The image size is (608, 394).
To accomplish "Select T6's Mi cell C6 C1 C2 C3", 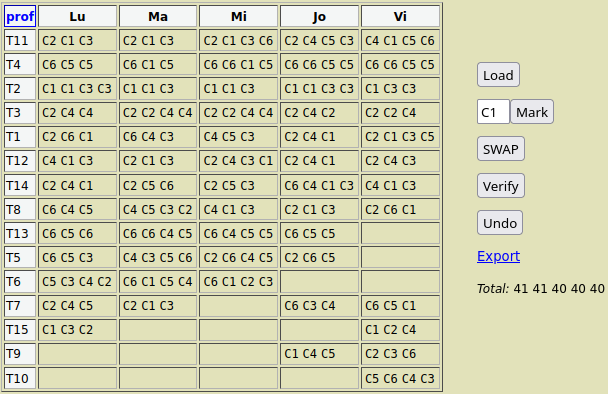I will 239,282.
